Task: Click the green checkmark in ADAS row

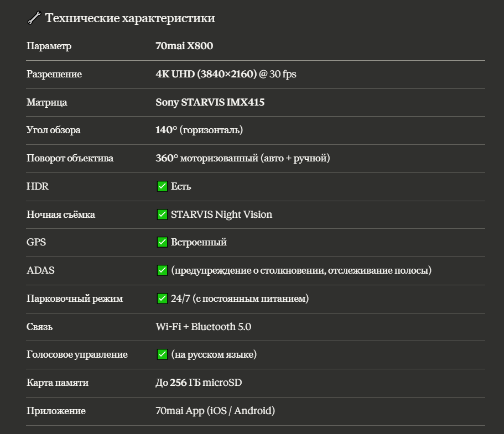Action: coord(162,270)
